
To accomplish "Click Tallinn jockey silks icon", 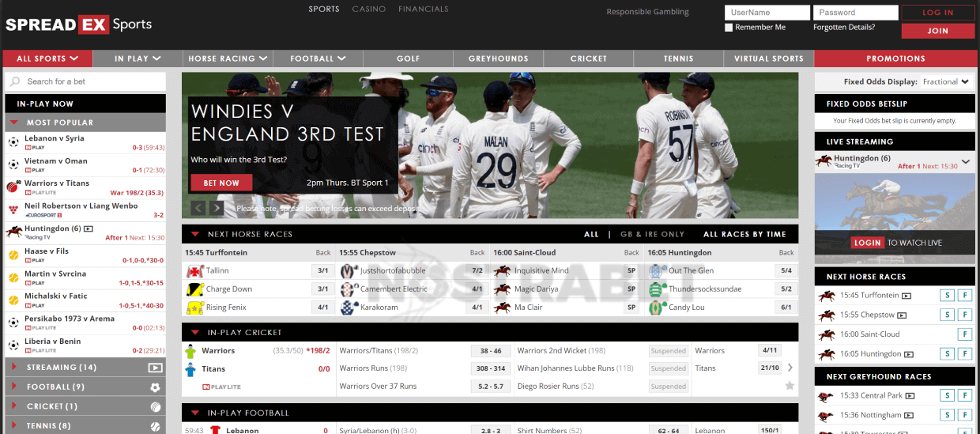I will [x=194, y=270].
